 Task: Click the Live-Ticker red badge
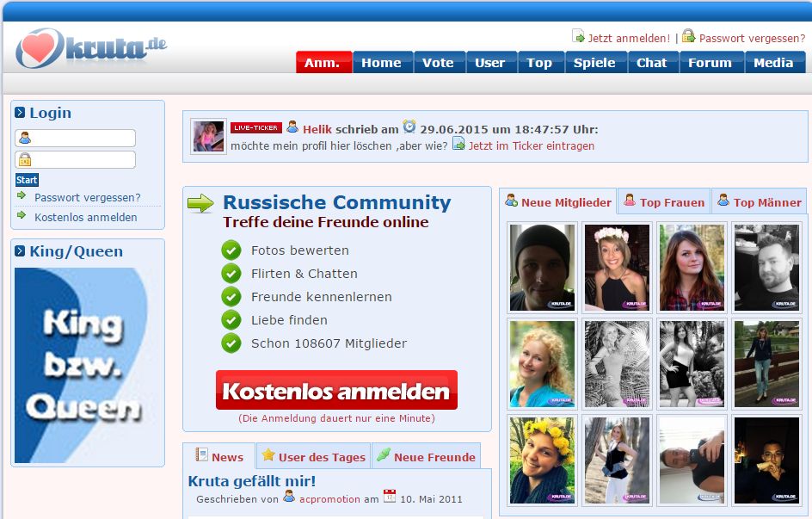tap(255, 127)
